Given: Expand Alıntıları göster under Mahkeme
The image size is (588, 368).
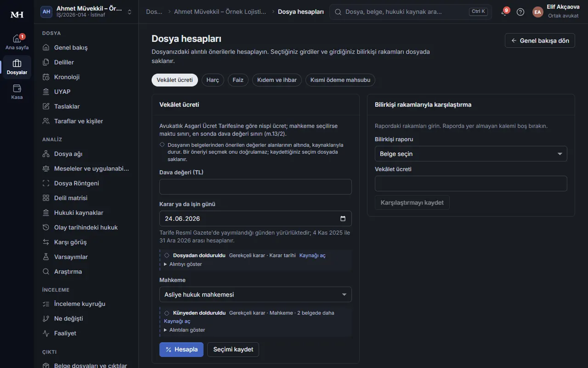Looking at the screenshot, I should click(184, 330).
